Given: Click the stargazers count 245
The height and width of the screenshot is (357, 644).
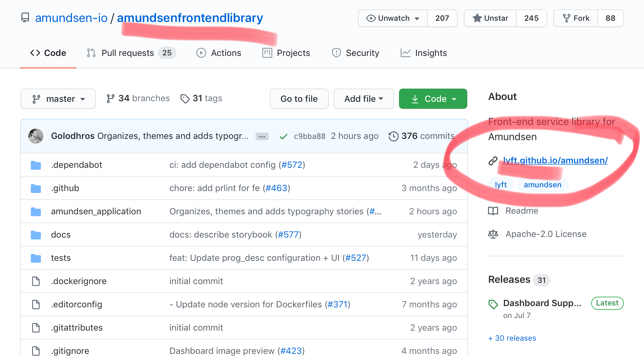Looking at the screenshot, I should [x=531, y=18].
